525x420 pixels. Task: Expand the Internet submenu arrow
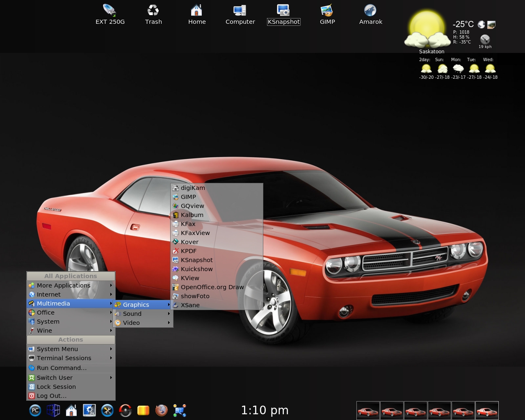click(111, 294)
